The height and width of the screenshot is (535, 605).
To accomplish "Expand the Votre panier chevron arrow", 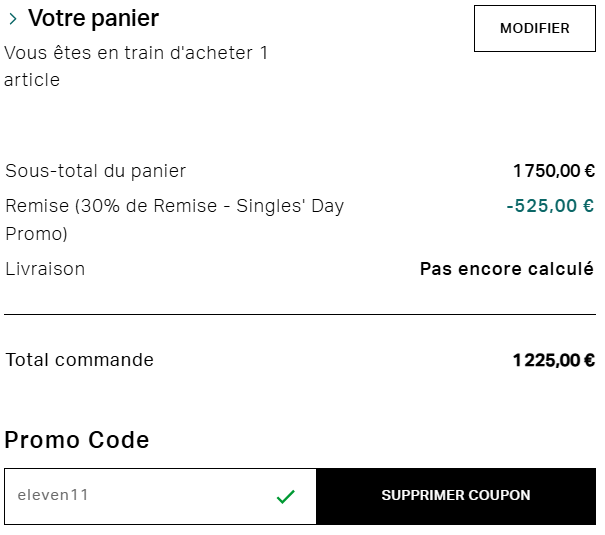I will [13, 19].
